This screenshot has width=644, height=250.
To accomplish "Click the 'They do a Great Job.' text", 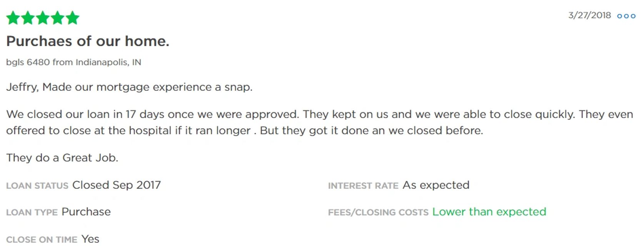I will 62,158.
